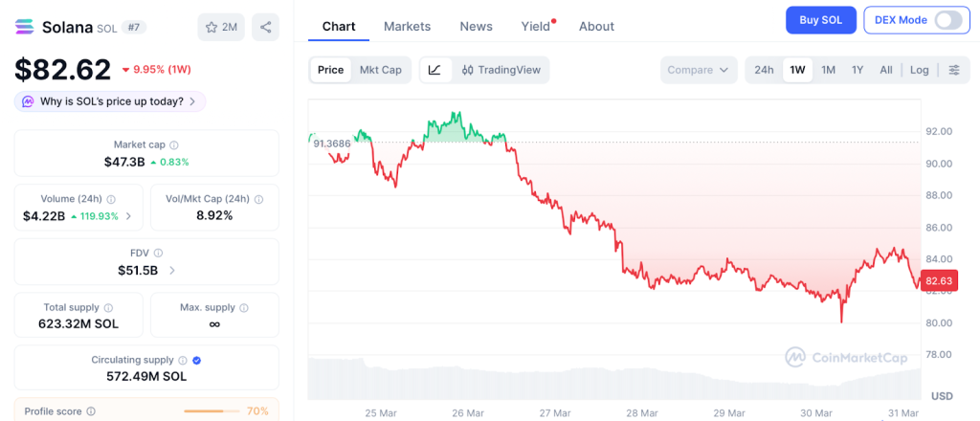The image size is (980, 421).
Task: Switch to the Markets tab
Action: pos(407,26)
